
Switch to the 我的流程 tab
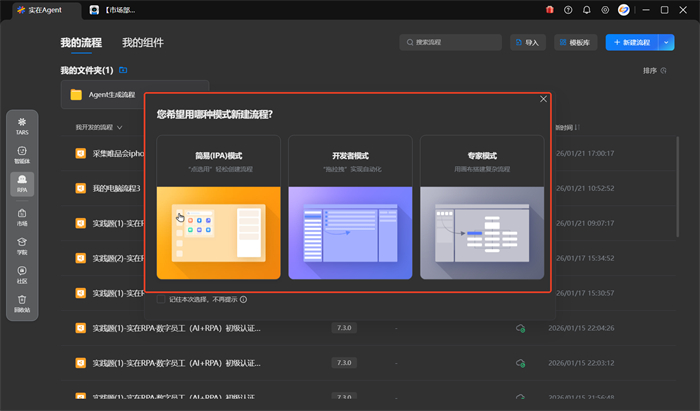click(x=81, y=43)
